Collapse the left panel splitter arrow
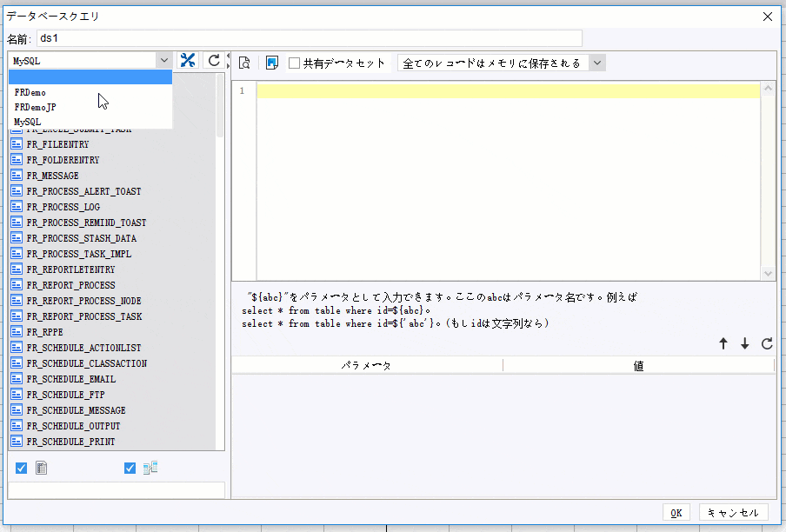The width and height of the screenshot is (786, 532). (228, 56)
